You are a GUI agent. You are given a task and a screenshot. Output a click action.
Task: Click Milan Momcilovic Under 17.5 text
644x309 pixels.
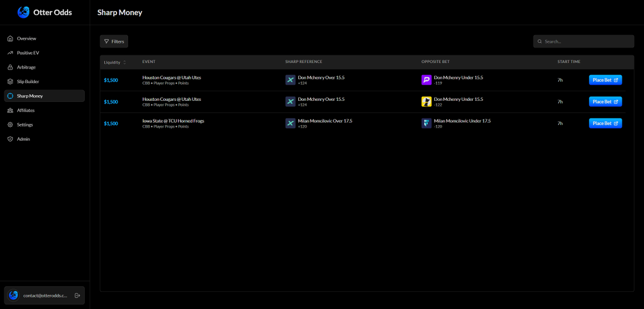point(462,121)
